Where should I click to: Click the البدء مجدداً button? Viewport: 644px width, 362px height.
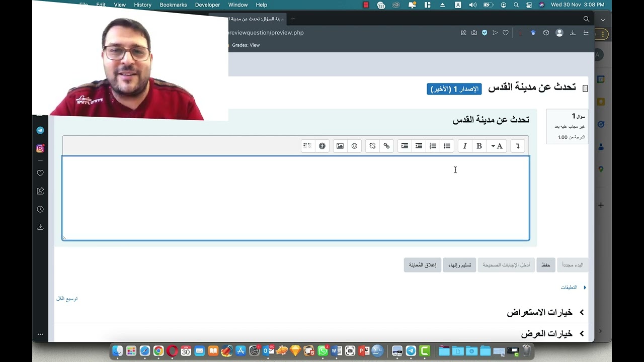point(573,265)
